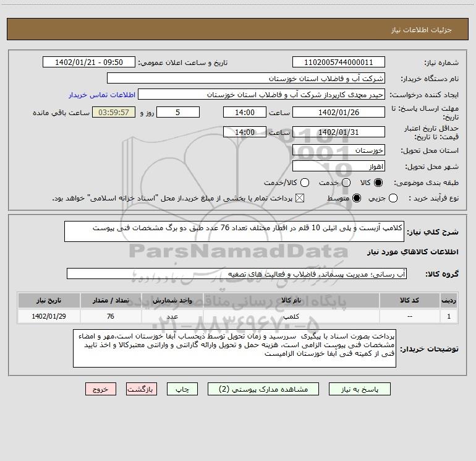
Task: Click the remaining time counter 03:59:57
Action: click(114, 112)
